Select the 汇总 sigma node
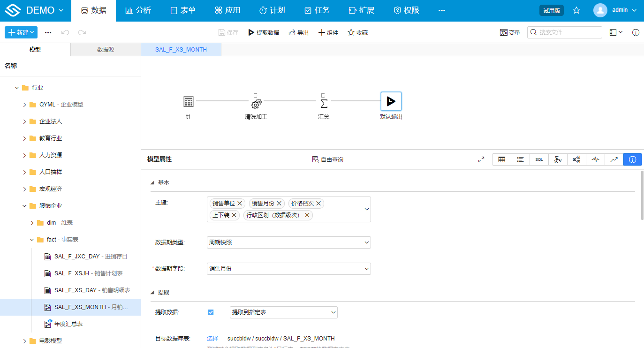The image size is (644, 348). (324, 102)
